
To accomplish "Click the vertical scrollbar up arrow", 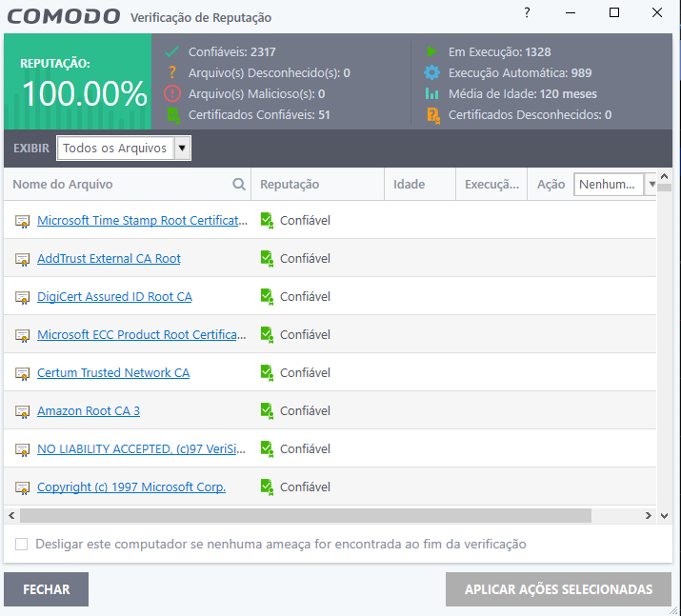I will click(664, 176).
